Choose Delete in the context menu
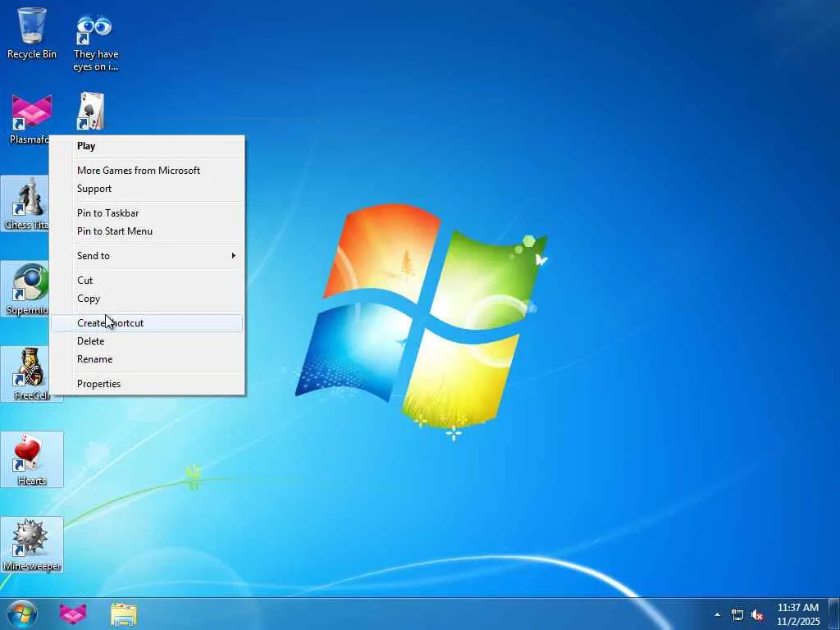The width and height of the screenshot is (840, 630). (x=147, y=340)
